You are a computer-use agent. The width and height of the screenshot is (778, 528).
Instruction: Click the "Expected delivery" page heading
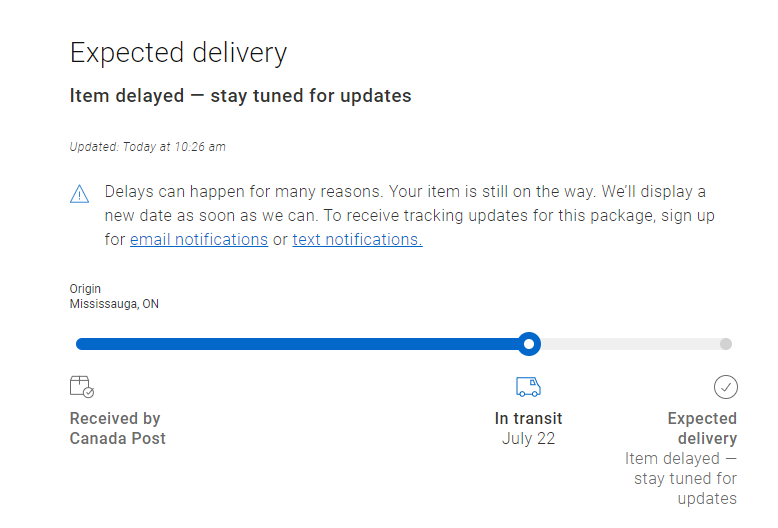pyautogui.click(x=178, y=53)
